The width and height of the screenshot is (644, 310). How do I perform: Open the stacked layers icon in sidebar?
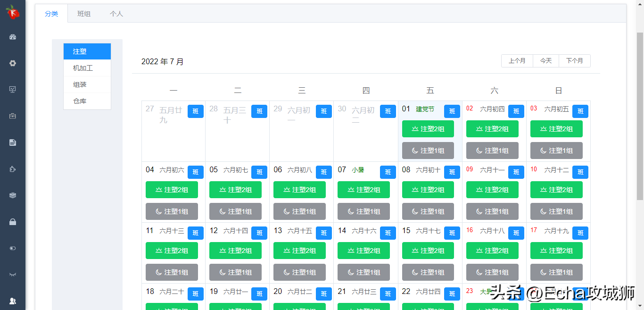tap(13, 195)
